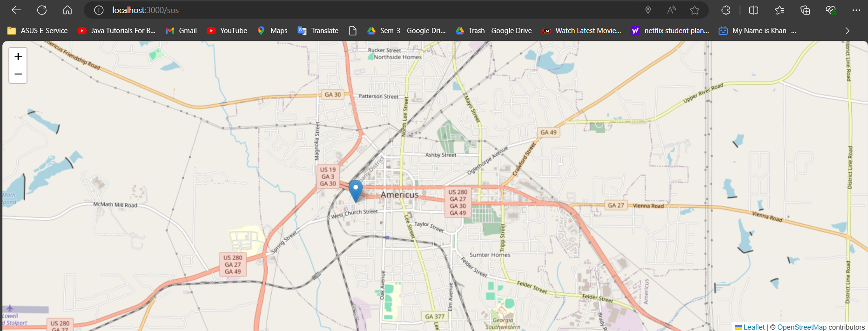The image size is (868, 331).
Task: Open ASUS E-Service bookmark folder
Action: coord(37,31)
